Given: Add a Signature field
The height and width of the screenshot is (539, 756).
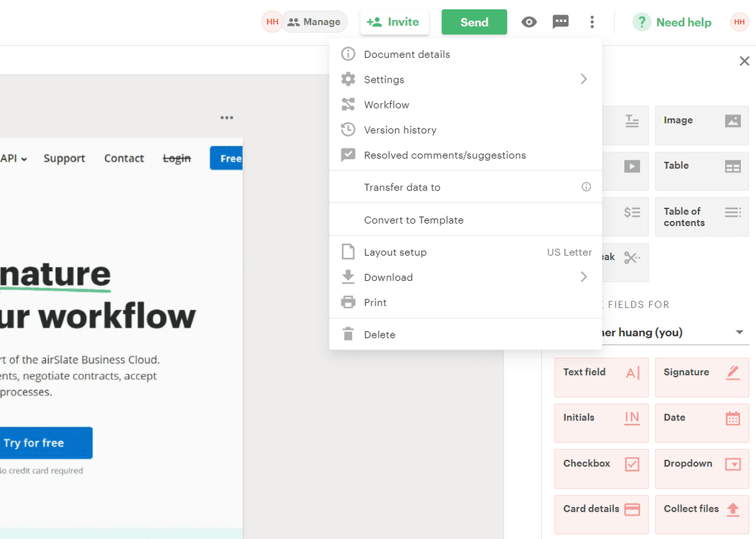Looking at the screenshot, I should coord(701,377).
